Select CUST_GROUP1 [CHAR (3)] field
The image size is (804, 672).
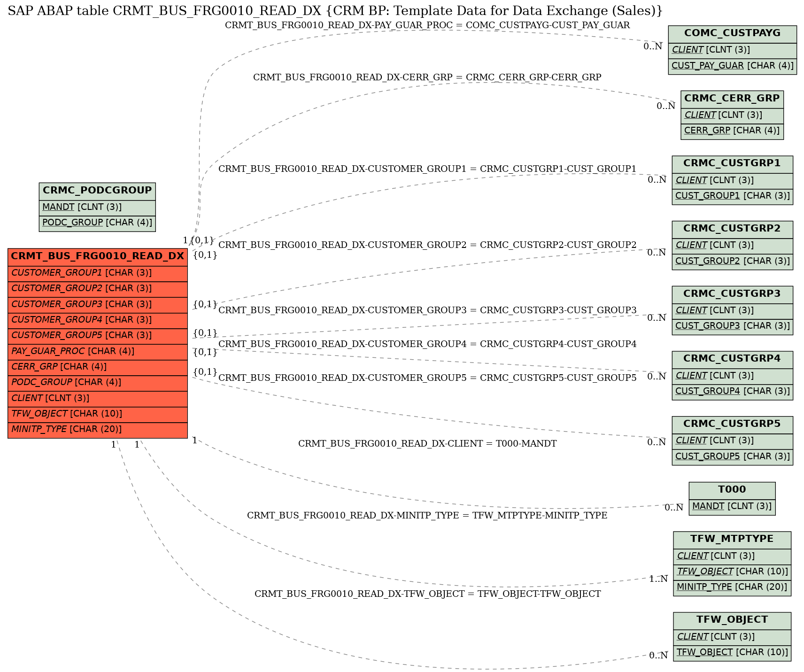[732, 196]
